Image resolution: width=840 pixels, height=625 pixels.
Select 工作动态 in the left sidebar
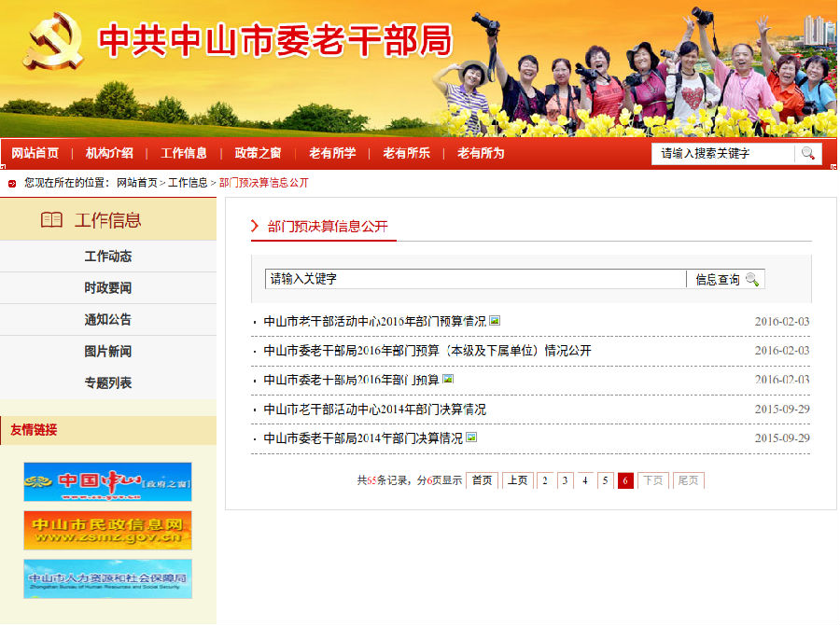coord(107,257)
